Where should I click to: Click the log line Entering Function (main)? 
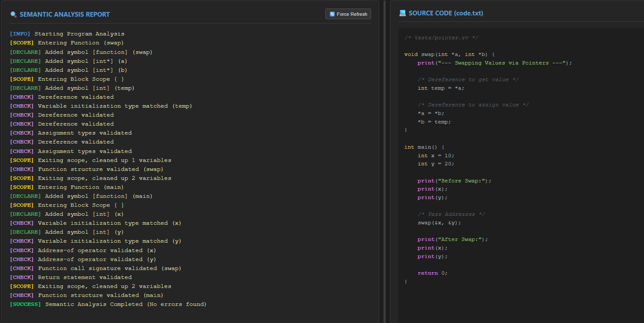(x=67, y=187)
